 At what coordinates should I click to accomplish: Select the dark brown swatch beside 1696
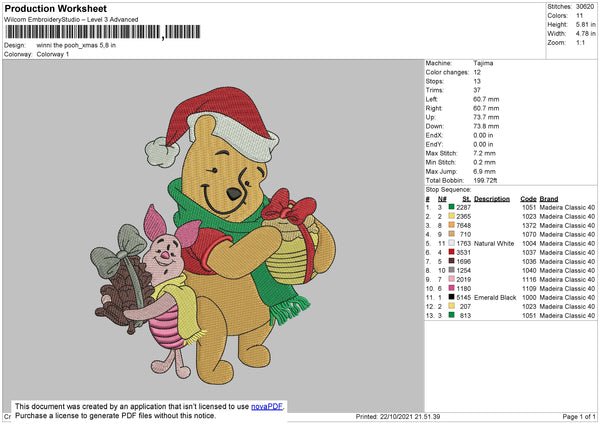point(452,261)
